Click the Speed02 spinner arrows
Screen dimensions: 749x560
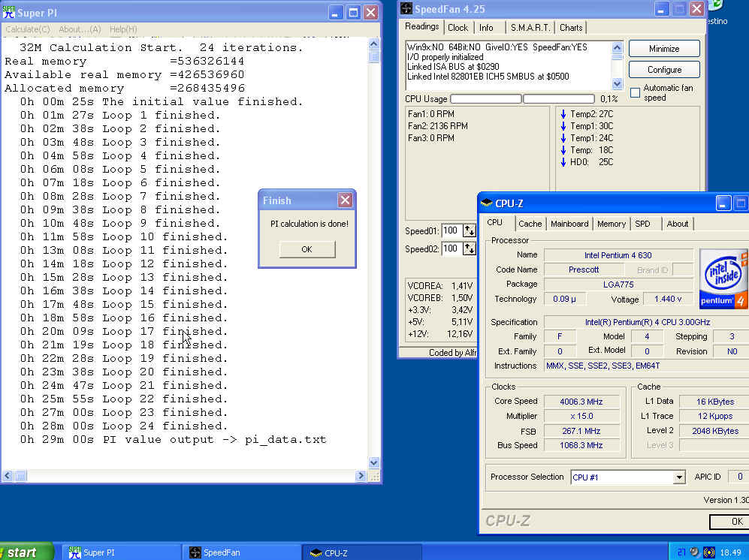(469, 248)
